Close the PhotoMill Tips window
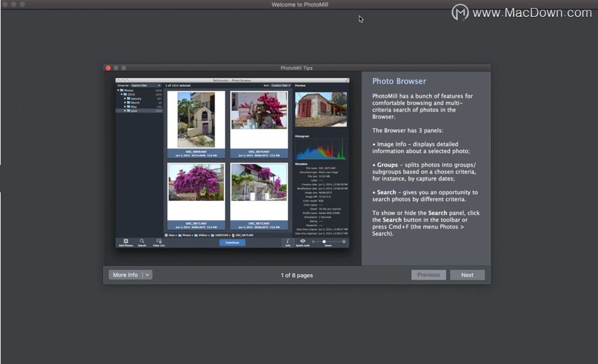 coord(109,68)
